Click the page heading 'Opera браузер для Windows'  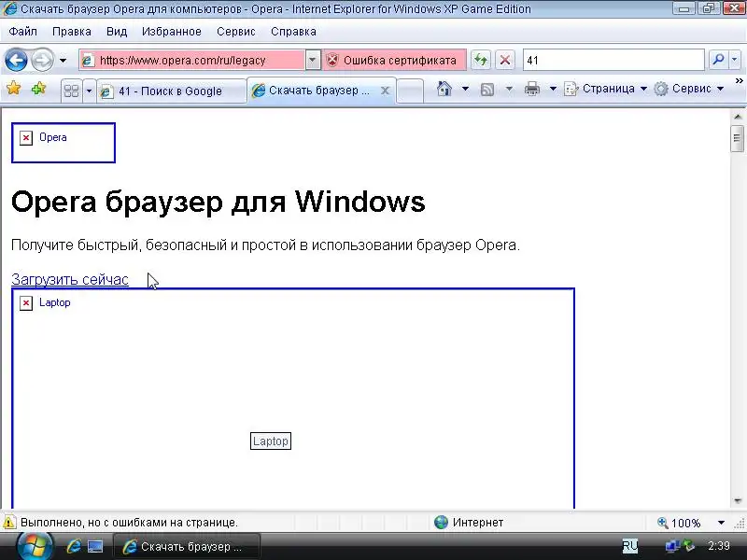pyautogui.click(x=218, y=202)
